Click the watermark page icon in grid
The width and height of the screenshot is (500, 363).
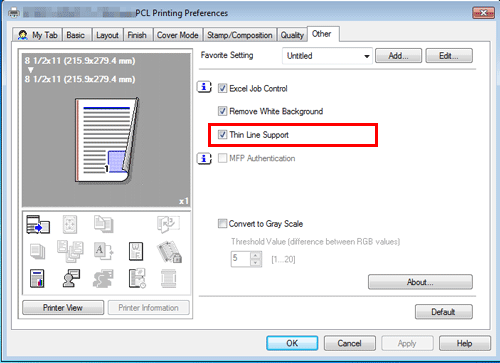(136, 251)
